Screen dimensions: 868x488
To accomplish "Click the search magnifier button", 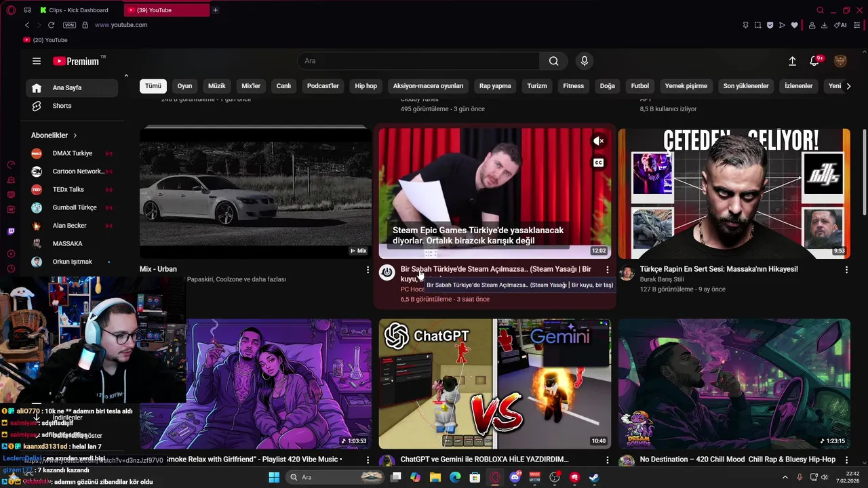I will [x=554, y=61].
